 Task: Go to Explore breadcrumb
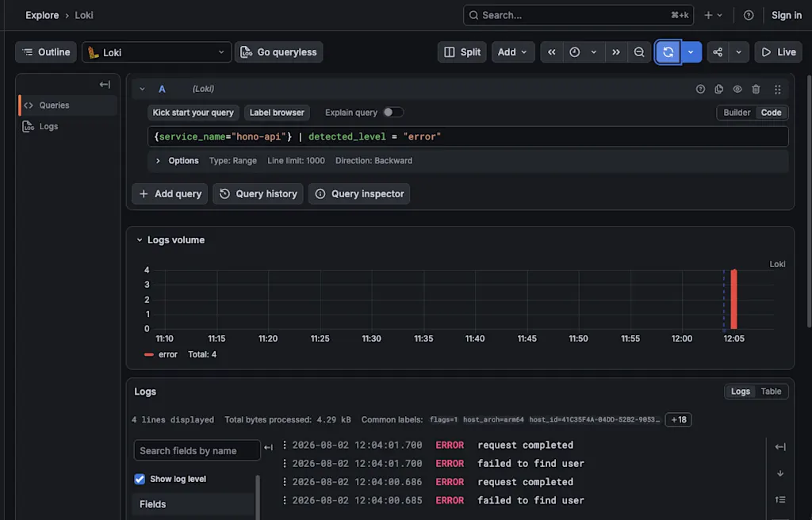click(42, 15)
